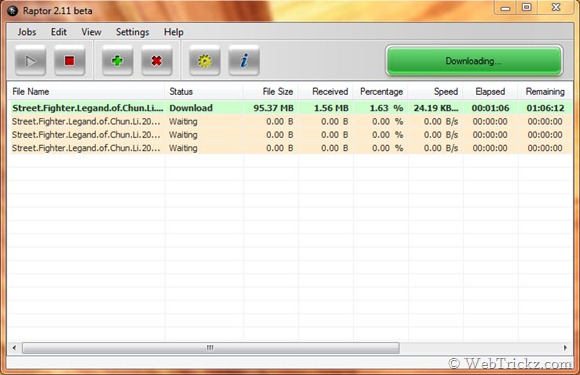Click the 95.37 MB file size cell
This screenshot has height=375, width=580.
tap(273, 108)
